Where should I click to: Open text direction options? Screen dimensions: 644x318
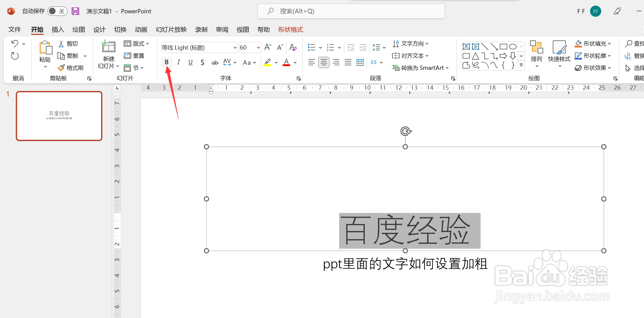(411, 44)
